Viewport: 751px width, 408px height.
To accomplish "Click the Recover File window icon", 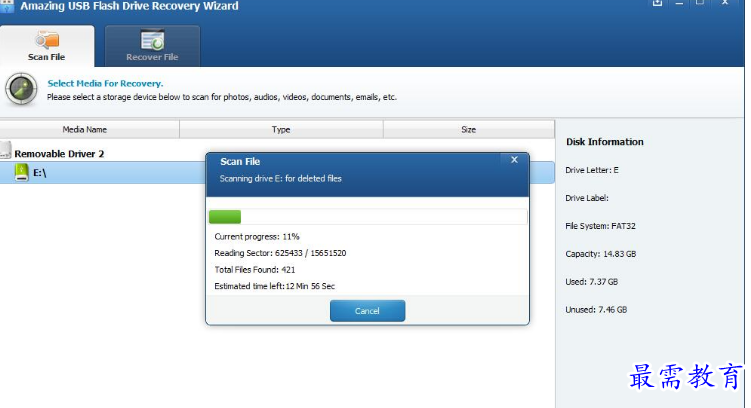I will point(152,40).
